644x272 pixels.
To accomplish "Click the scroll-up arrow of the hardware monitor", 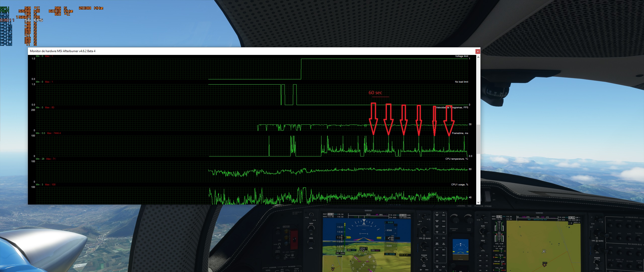I will pos(478,57).
